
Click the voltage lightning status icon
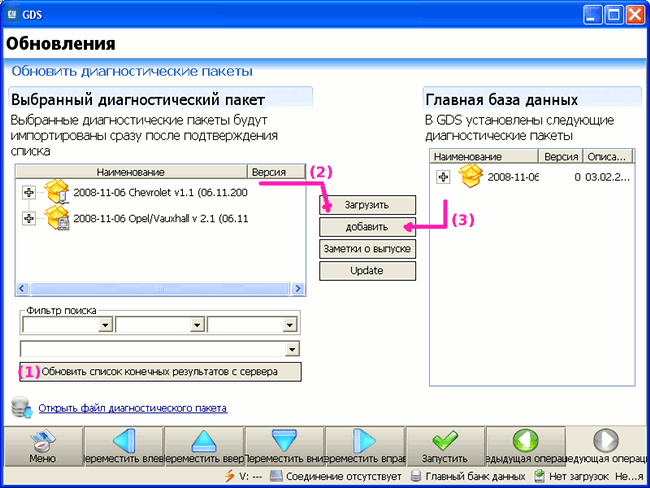tap(229, 476)
